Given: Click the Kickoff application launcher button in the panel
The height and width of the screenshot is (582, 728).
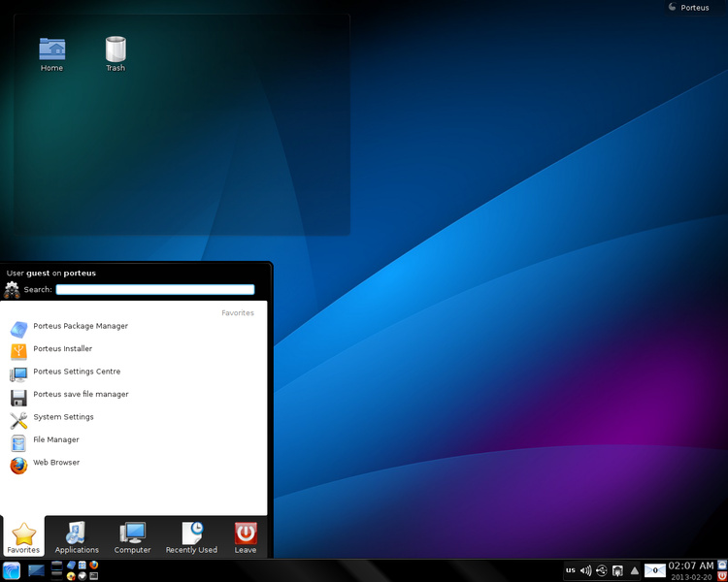Looking at the screenshot, I should point(12,570).
